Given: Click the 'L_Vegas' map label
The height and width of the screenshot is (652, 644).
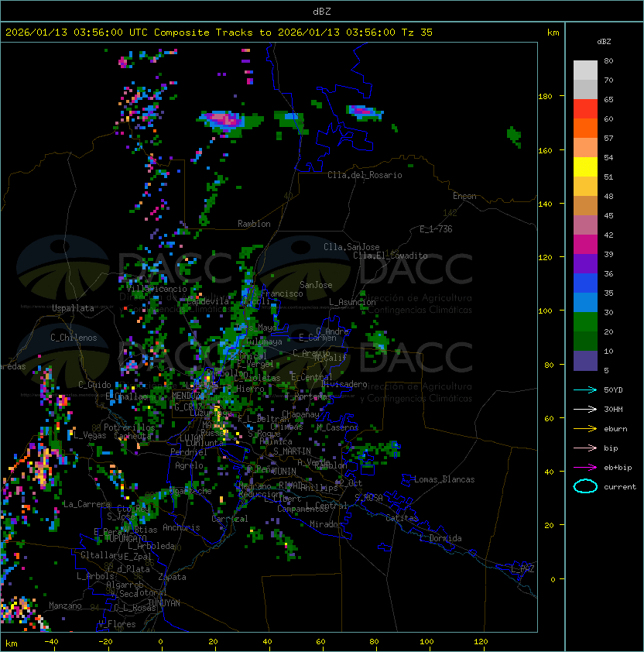Looking at the screenshot, I should click(90, 435).
